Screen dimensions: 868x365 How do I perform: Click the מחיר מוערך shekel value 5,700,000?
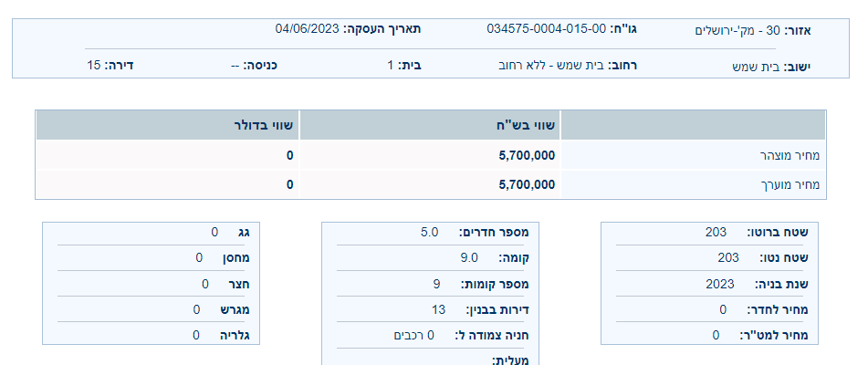pos(528,184)
